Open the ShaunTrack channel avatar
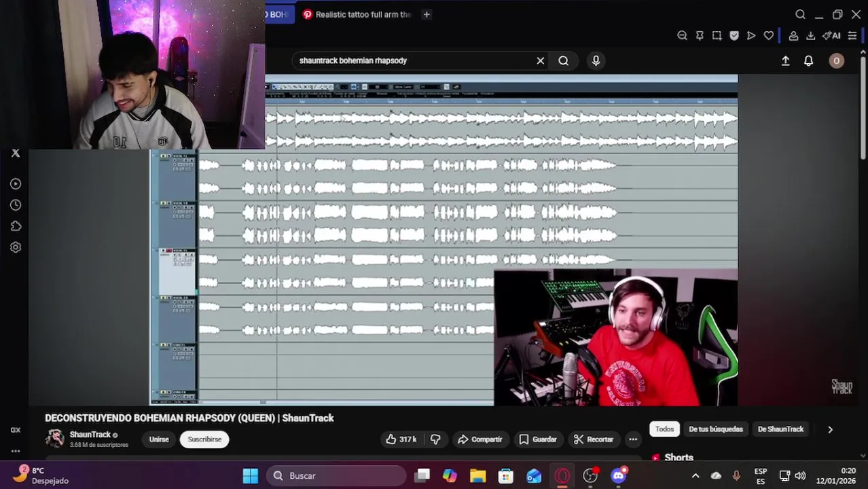 (54, 439)
